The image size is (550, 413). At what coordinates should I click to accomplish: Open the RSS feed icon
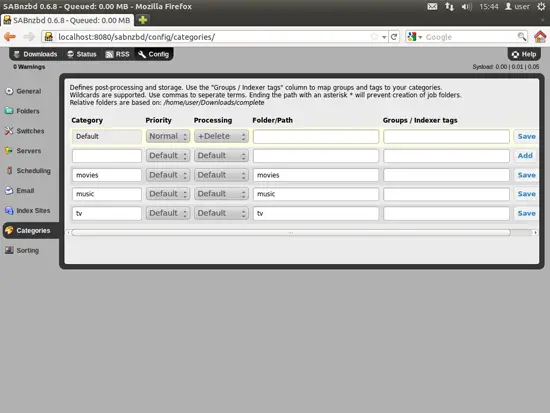[x=109, y=54]
